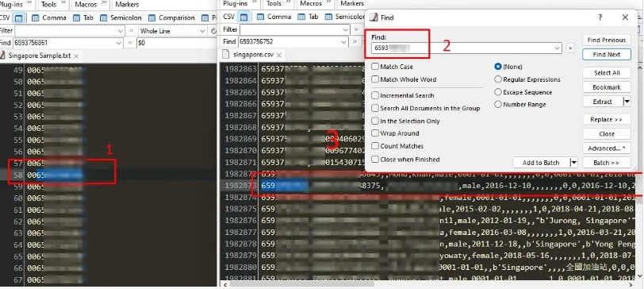This screenshot has height=289, width=644.
Task: Open Macros toolbar tab in right window
Action: pyautogui.click(x=311, y=4)
